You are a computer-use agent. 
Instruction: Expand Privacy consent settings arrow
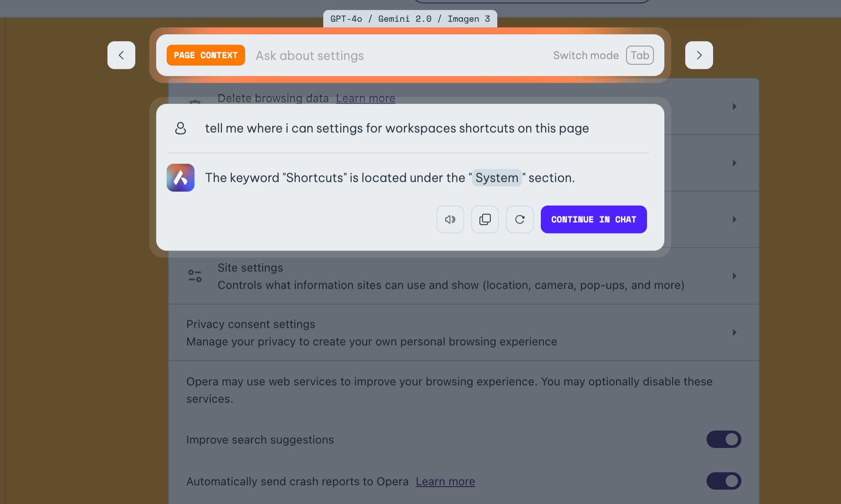[x=734, y=332]
